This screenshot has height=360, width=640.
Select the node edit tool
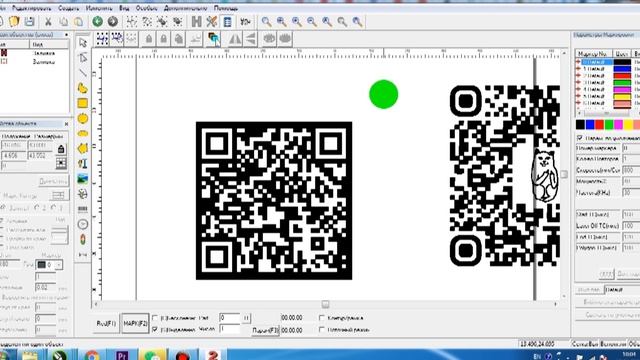[x=83, y=58]
